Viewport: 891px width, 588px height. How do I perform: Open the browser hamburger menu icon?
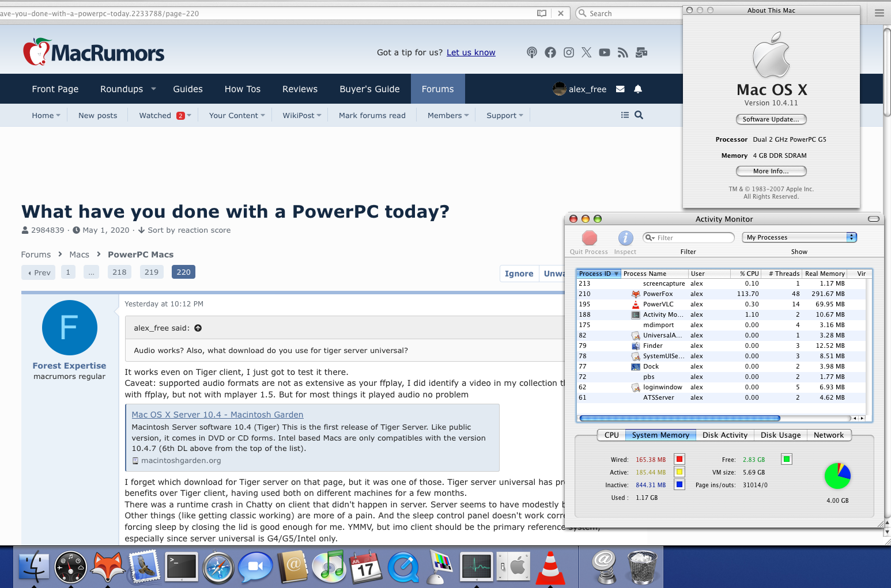[879, 13]
